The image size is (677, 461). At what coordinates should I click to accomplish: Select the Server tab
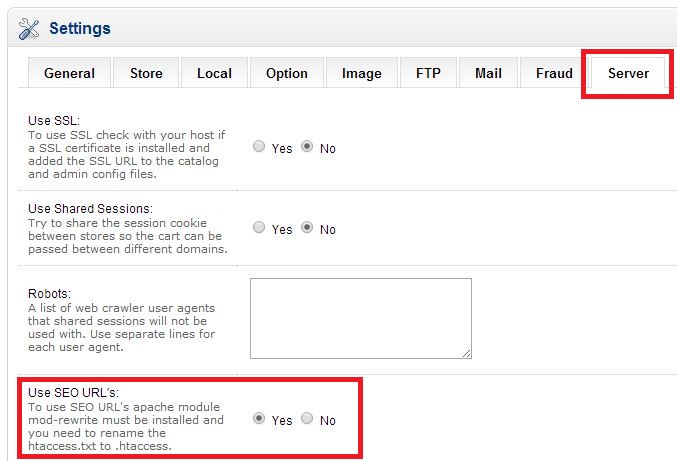(x=628, y=73)
